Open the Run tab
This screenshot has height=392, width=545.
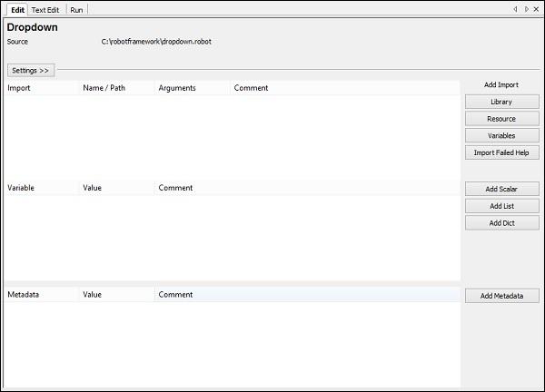click(76, 10)
